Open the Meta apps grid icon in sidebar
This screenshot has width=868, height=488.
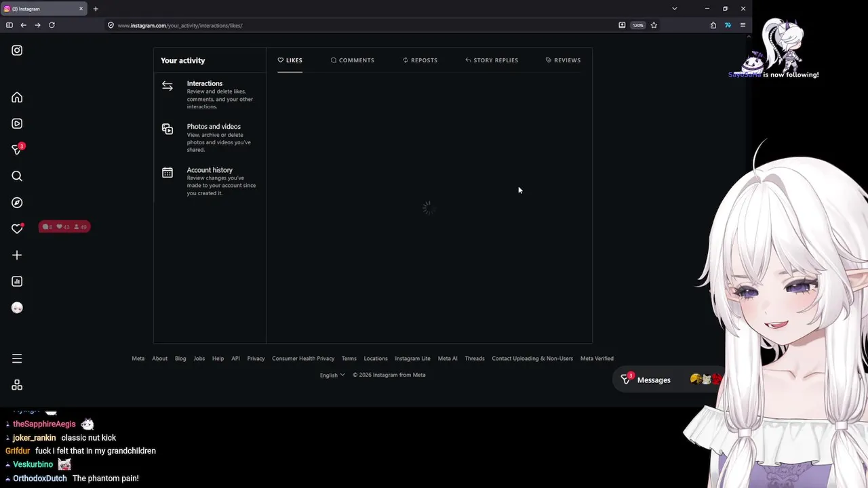pos(17,385)
